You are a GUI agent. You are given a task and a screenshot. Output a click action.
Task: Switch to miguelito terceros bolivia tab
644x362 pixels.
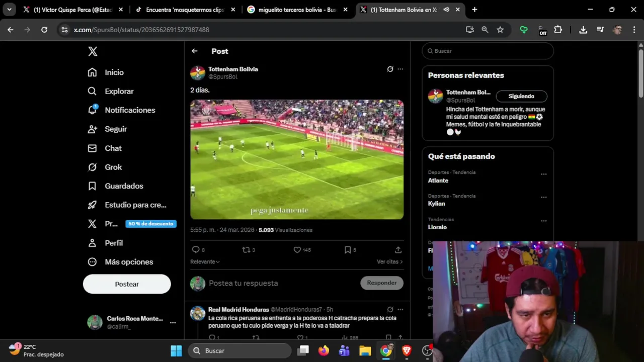coord(297,10)
